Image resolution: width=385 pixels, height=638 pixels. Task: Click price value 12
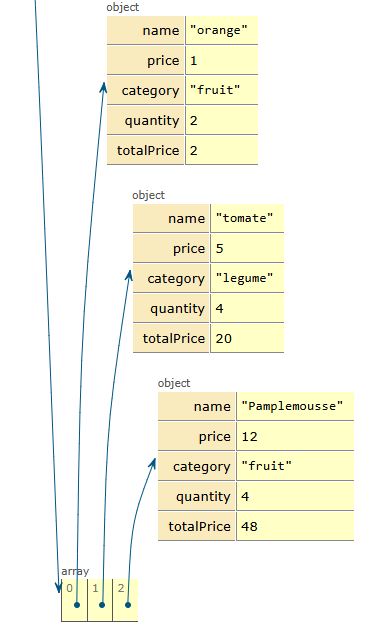tap(295, 436)
